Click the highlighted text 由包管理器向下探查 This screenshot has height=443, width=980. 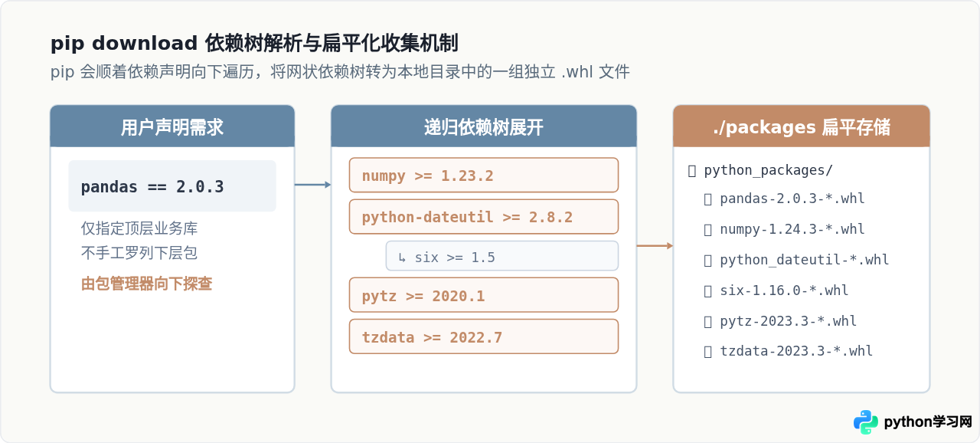[146, 284]
